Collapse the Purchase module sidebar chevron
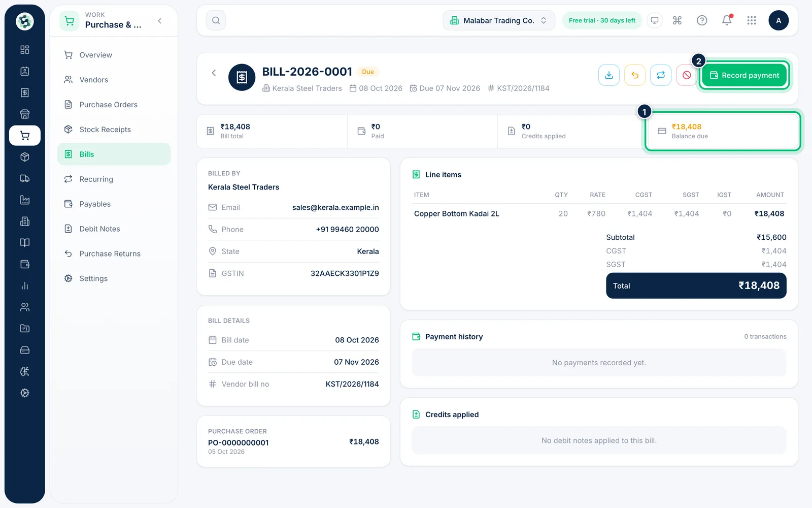 [x=160, y=21]
